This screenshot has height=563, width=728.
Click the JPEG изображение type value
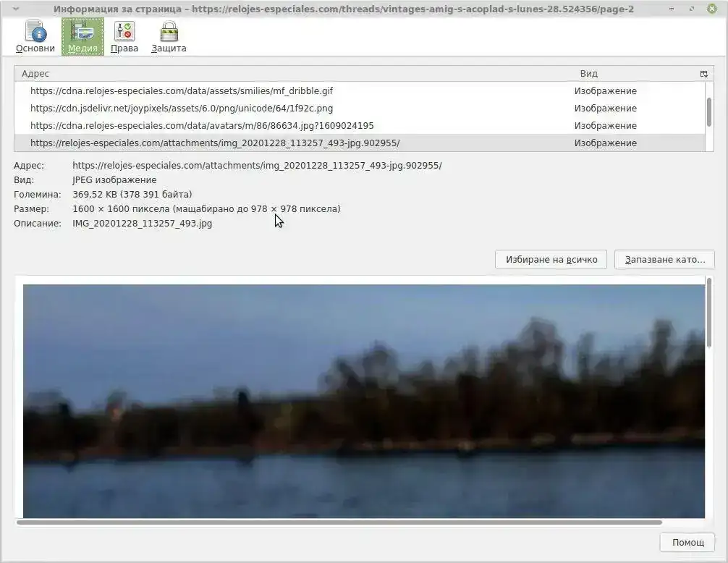click(x=114, y=179)
